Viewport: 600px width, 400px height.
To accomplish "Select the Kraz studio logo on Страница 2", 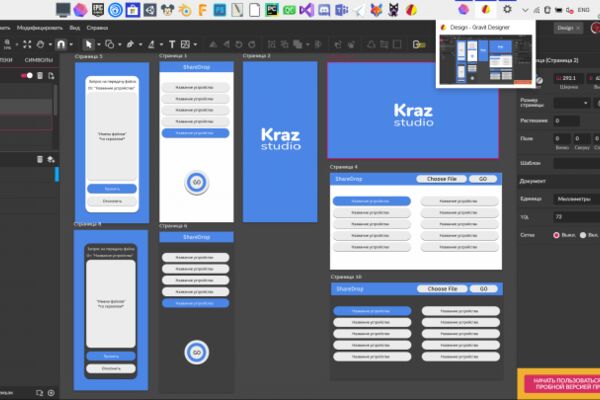I will 281,139.
